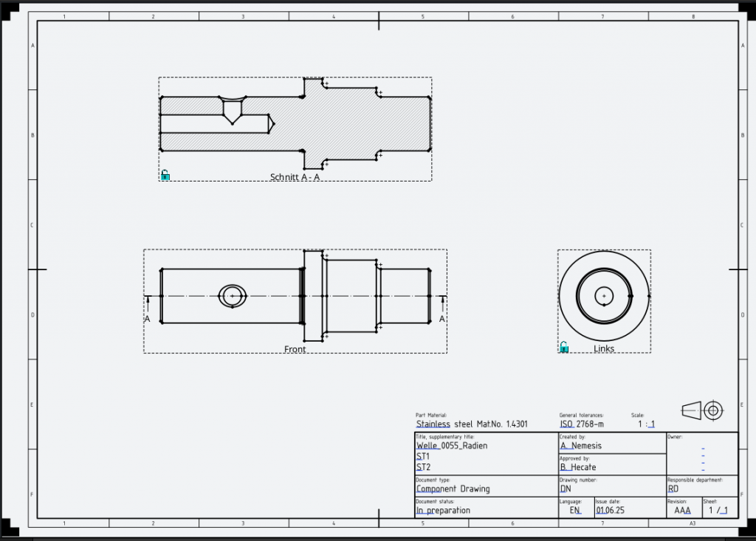Viewport: 756px width, 541px height.
Task: Click the countersunk hole in section view
Action: [x=233, y=109]
